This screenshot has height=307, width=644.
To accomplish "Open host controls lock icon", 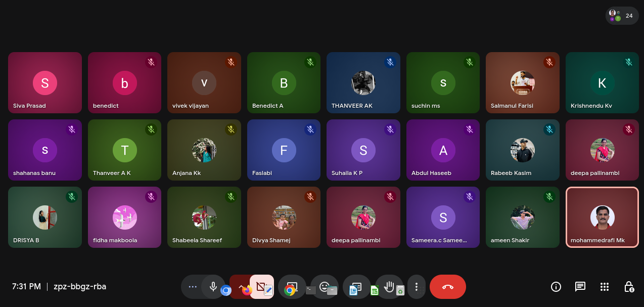I will pos(629,287).
